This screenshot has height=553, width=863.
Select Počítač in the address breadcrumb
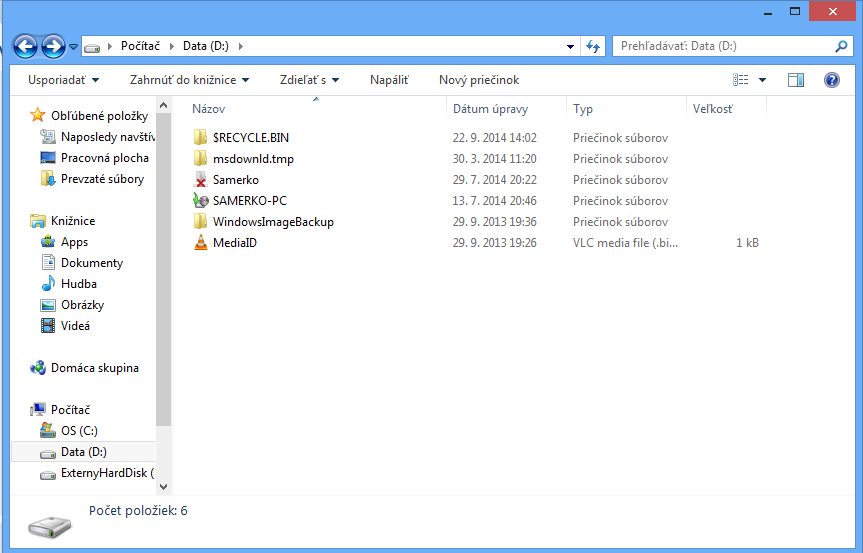[x=140, y=46]
